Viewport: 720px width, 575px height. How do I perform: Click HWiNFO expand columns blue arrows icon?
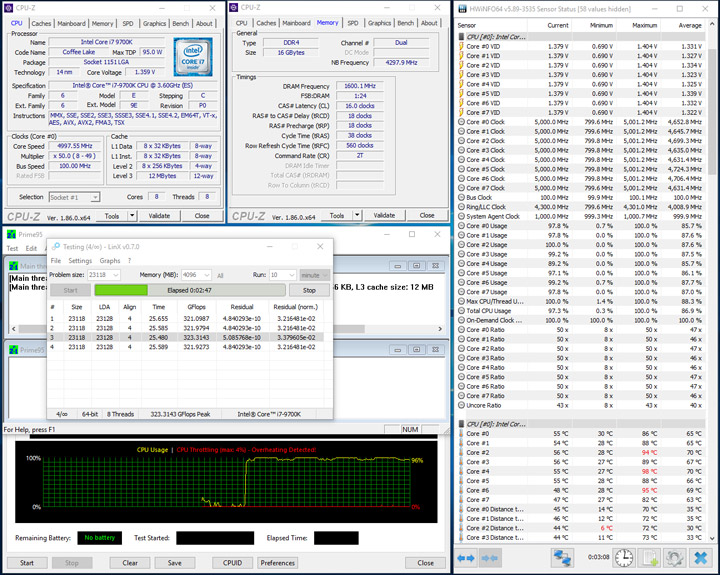[468, 557]
